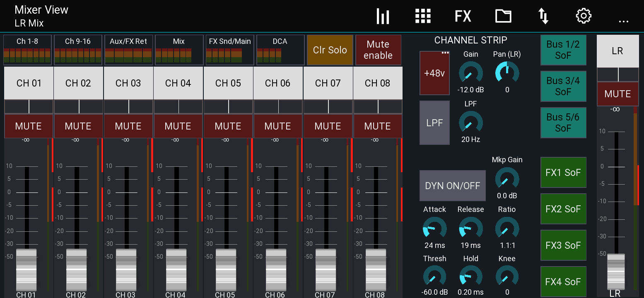
Task: Switch to the Ch 9-16 bank
Action: coord(77,50)
